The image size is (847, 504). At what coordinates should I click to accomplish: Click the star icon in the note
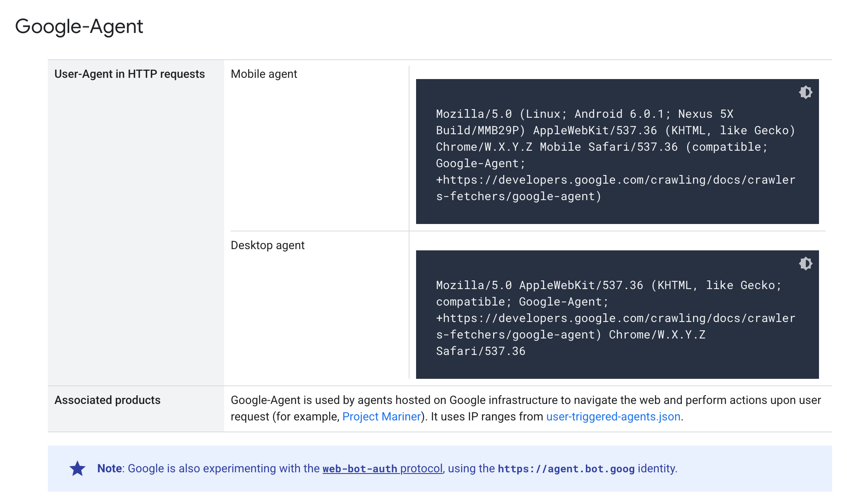77,469
